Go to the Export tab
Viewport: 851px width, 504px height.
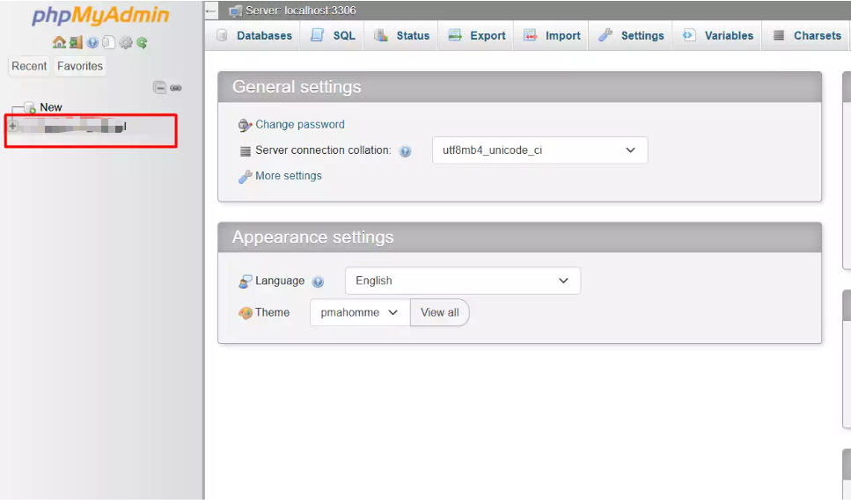point(477,36)
